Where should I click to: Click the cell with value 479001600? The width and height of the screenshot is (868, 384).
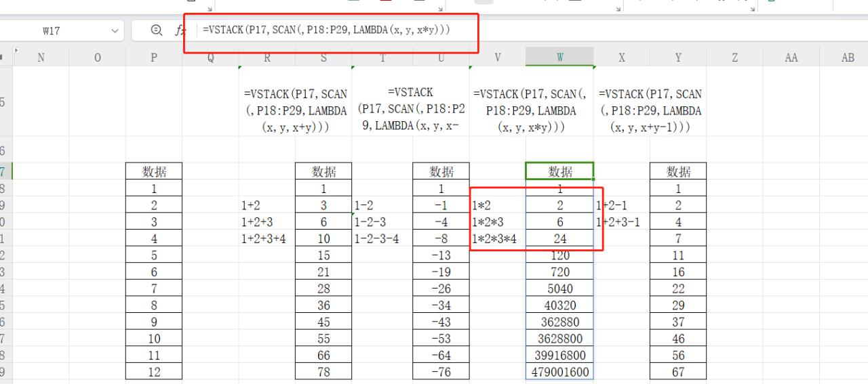coord(560,372)
